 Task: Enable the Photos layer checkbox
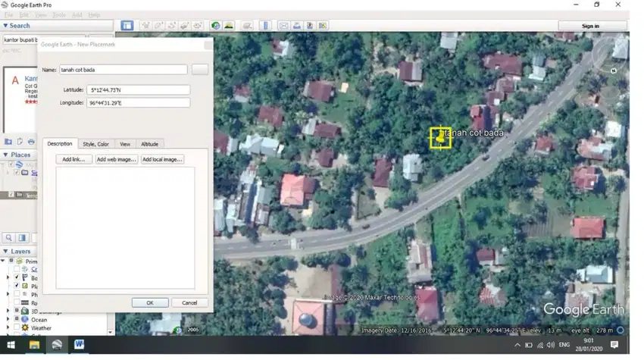17,294
